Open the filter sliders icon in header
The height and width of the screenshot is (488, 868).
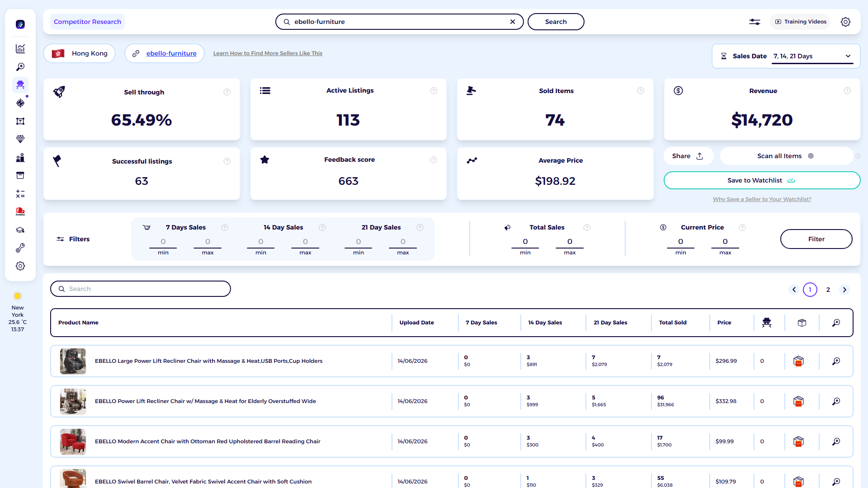point(755,22)
